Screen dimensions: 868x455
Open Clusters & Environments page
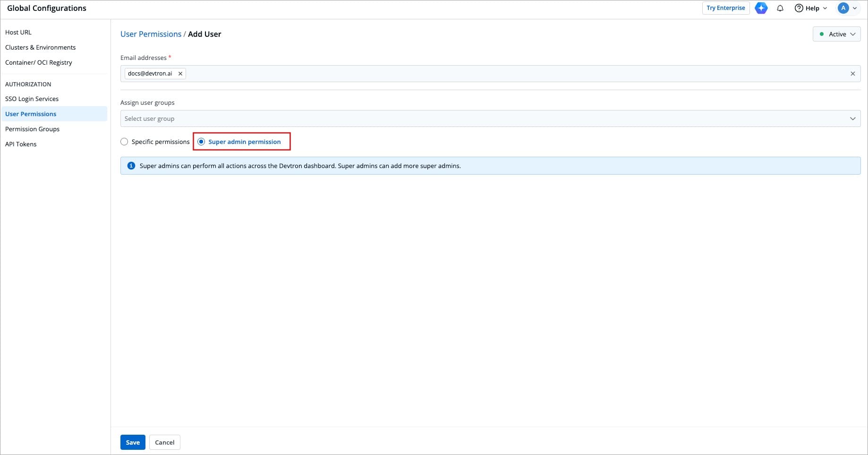point(40,47)
